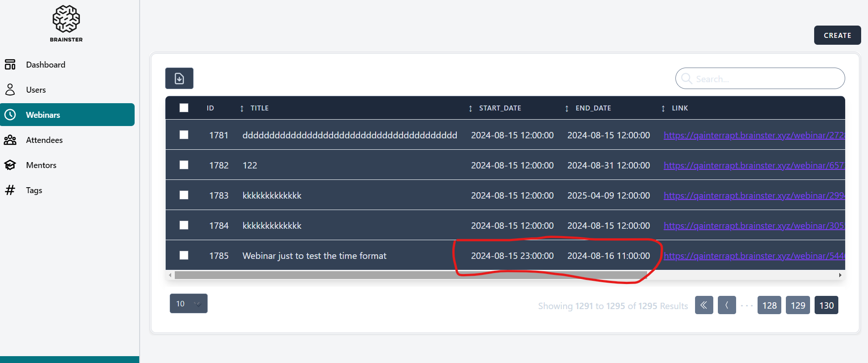Sort table by TITLE column arrow
This screenshot has height=363, width=868.
point(242,108)
